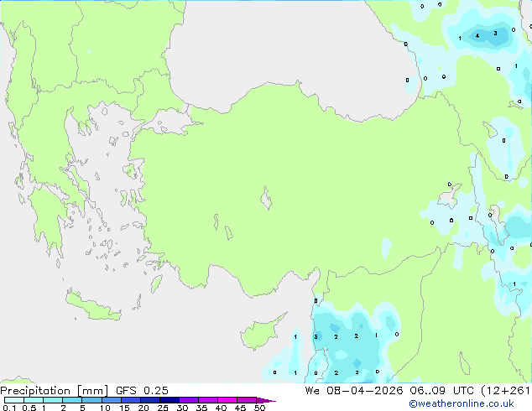
Task: Click the legend label '25'
Action: tap(163, 408)
